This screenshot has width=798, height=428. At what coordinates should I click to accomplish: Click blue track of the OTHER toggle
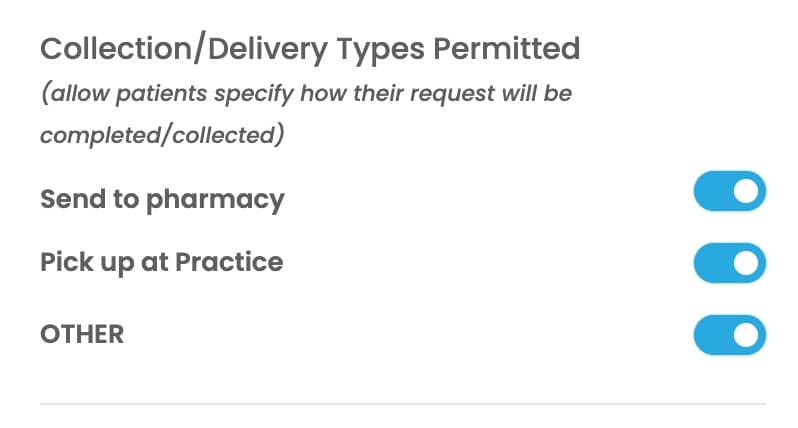click(x=712, y=335)
